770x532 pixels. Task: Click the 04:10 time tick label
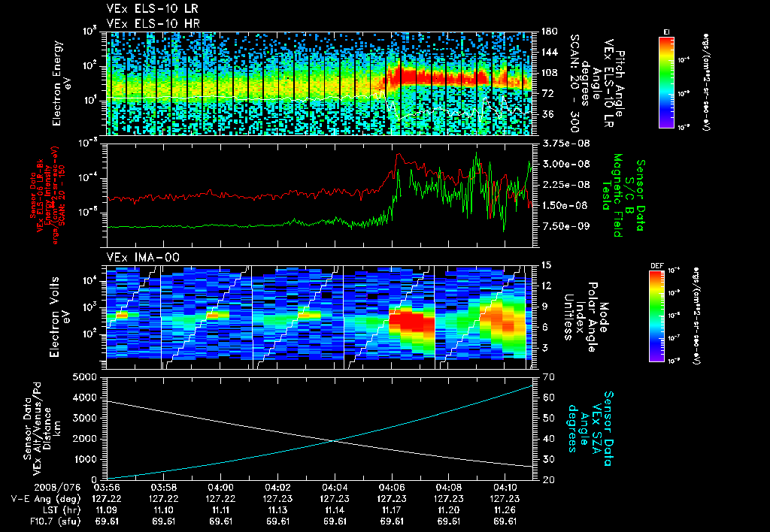point(506,488)
